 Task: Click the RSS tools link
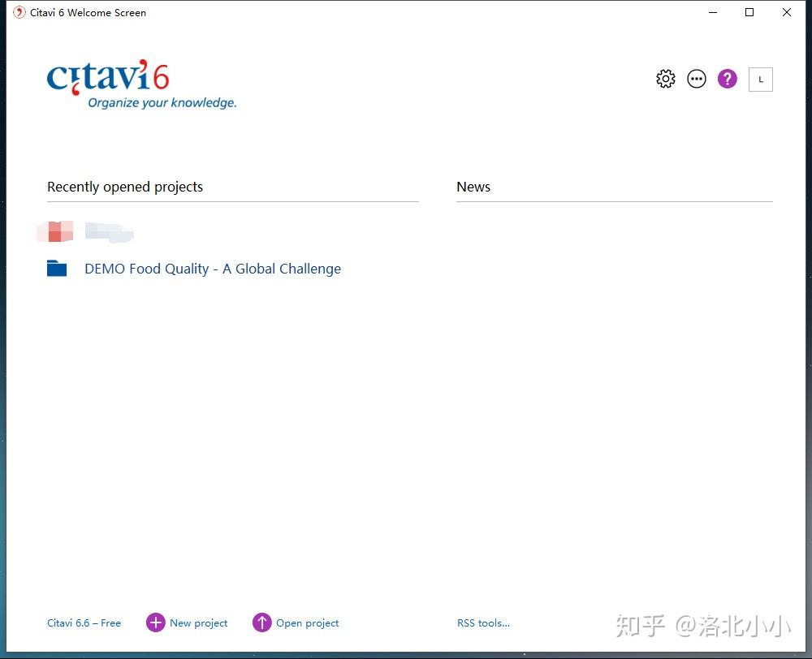(x=483, y=622)
